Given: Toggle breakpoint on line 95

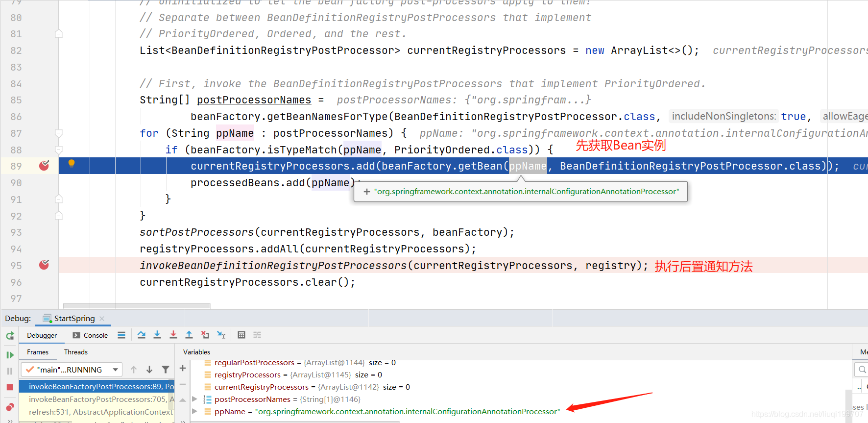Looking at the screenshot, I should (44, 265).
